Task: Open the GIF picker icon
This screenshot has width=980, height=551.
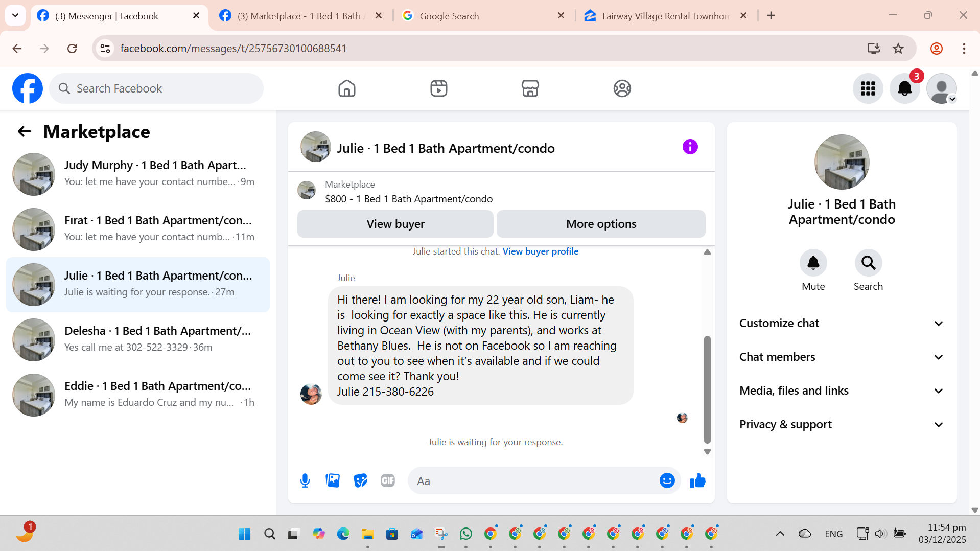Action: coord(388,480)
